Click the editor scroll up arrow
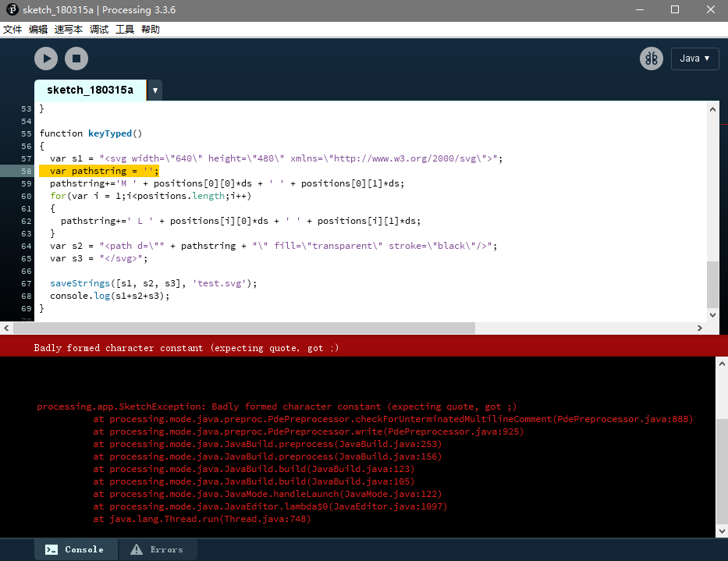This screenshot has width=728, height=561. (712, 109)
